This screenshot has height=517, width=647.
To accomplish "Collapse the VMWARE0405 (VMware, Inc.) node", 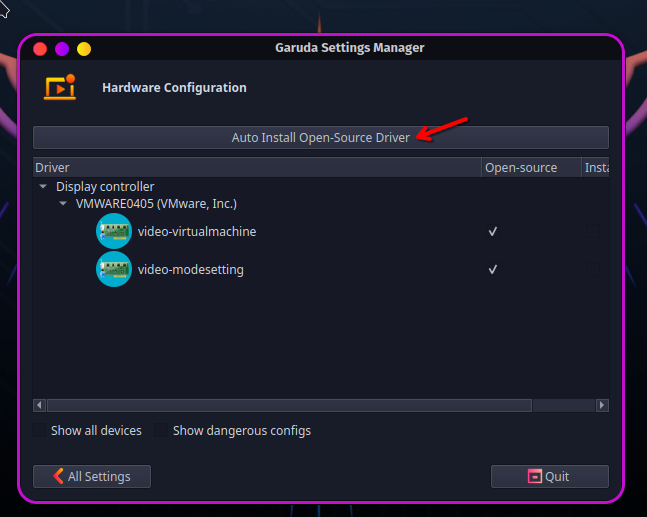I will click(63, 203).
